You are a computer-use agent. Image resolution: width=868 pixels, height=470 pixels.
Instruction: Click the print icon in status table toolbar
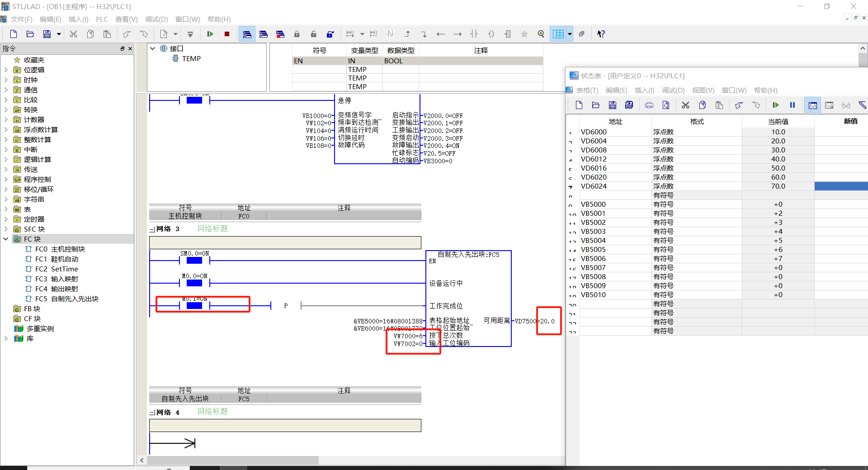pyautogui.click(x=649, y=105)
